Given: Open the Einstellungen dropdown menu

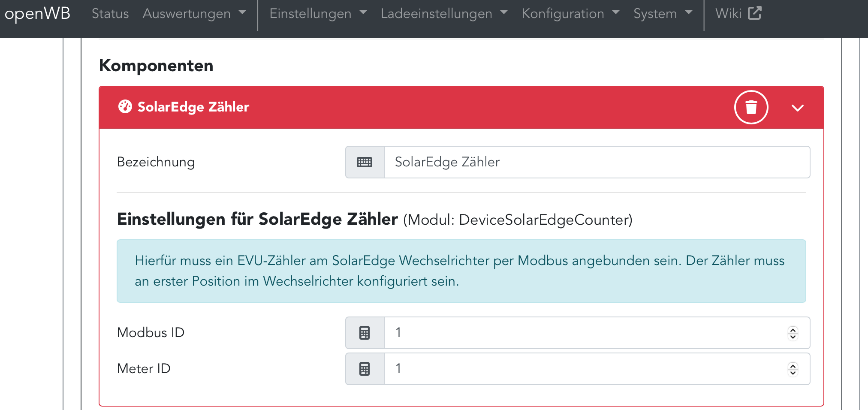Looking at the screenshot, I should click(318, 13).
